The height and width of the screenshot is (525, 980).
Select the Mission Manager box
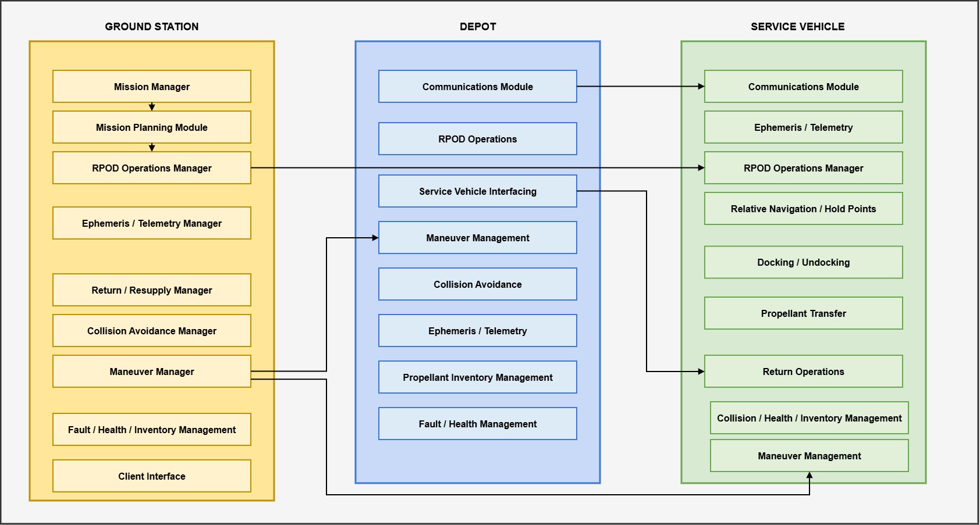click(x=151, y=87)
